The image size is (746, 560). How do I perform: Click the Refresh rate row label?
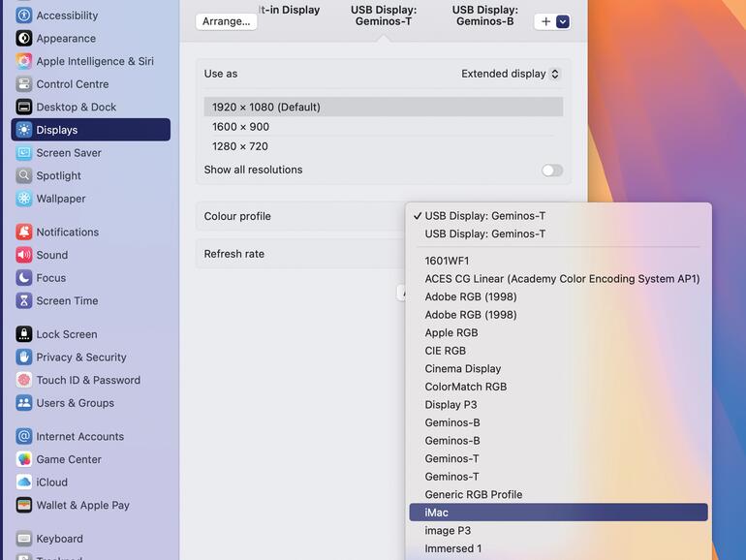[x=234, y=254]
